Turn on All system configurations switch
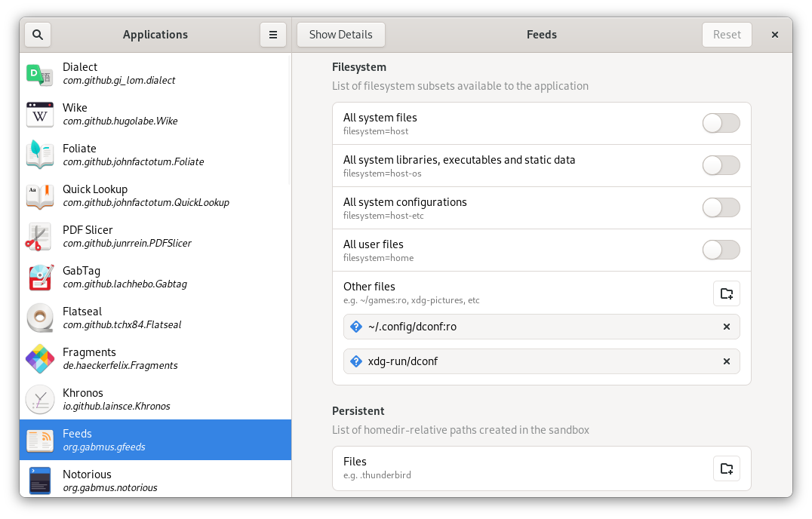Viewport: 812px width, 519px height. pyautogui.click(x=721, y=207)
